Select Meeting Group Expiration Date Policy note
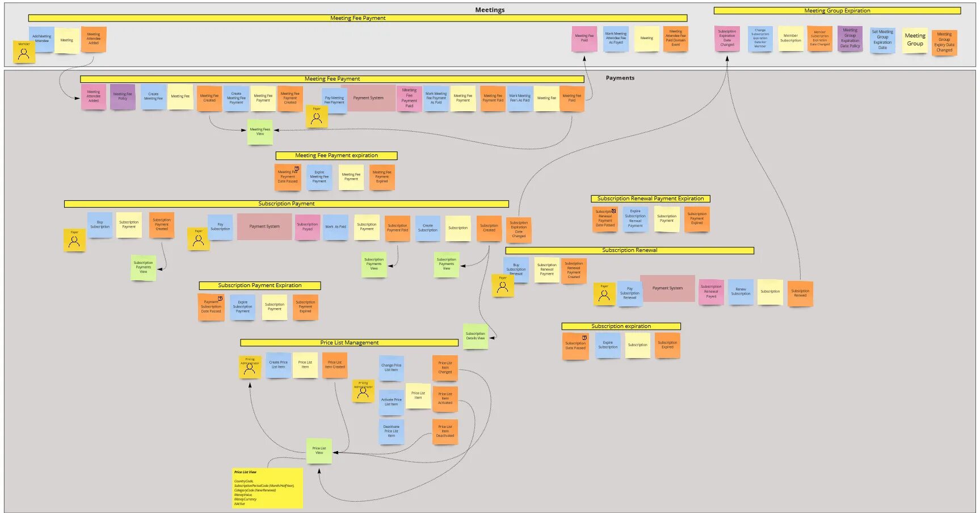 (x=850, y=38)
